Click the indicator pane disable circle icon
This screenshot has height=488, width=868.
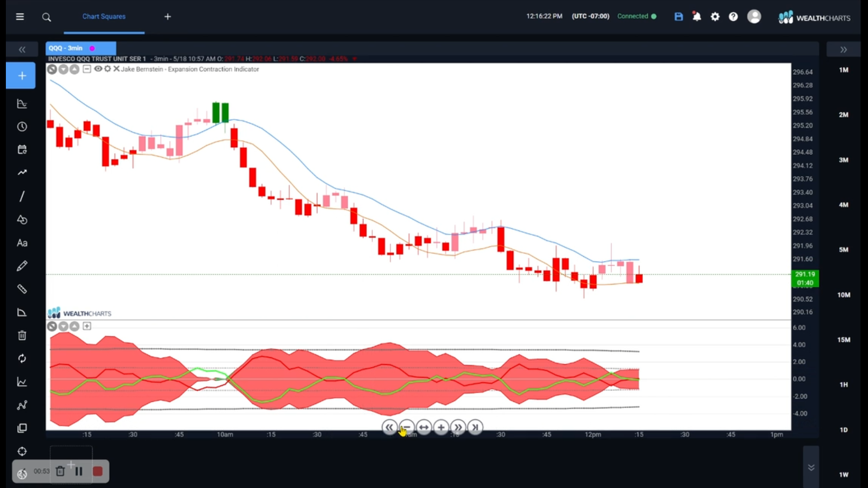coord(52,326)
